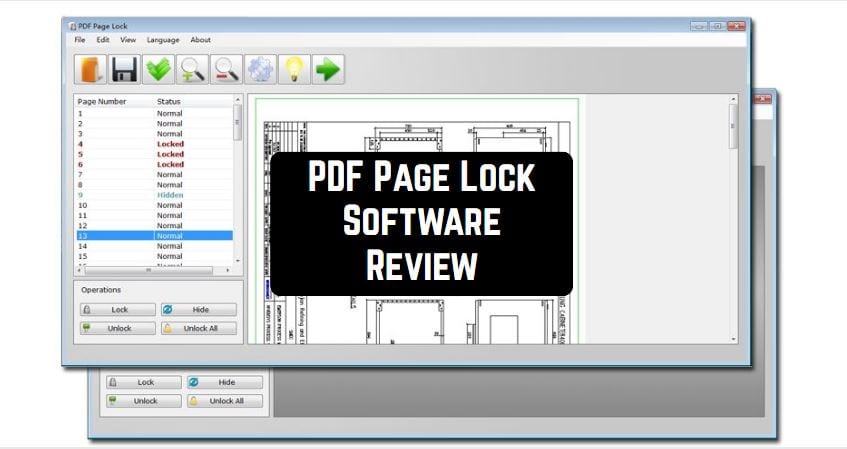The width and height of the screenshot is (847, 449).
Task: Open settings via the gear toolbar icon
Action: coord(260,70)
